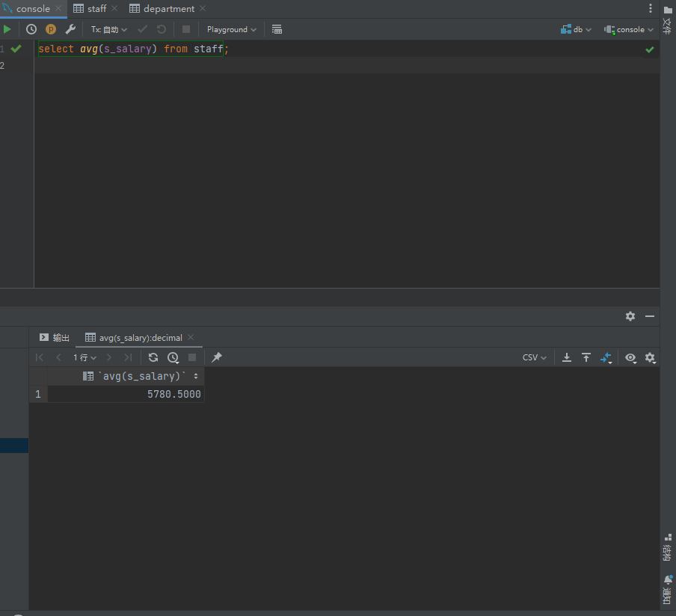The image size is (676, 616).
Task: Select the 5780.5000 result cell
Action: [126, 394]
